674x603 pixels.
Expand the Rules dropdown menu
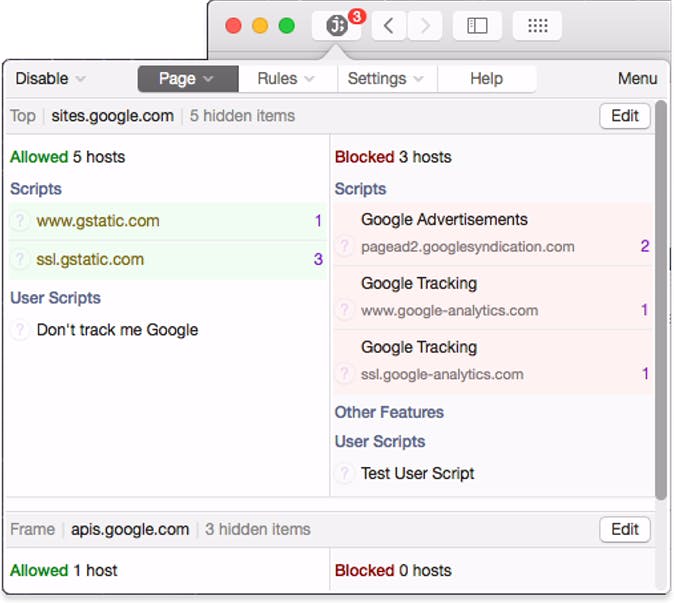tap(286, 79)
